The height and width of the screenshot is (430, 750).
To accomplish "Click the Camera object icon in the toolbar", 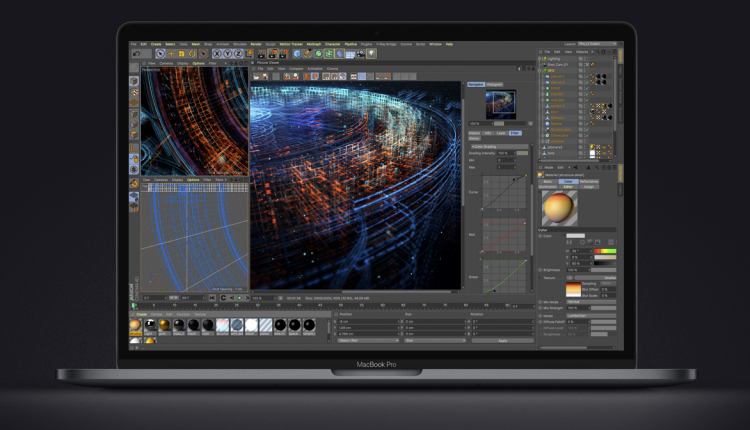I will 359,53.
